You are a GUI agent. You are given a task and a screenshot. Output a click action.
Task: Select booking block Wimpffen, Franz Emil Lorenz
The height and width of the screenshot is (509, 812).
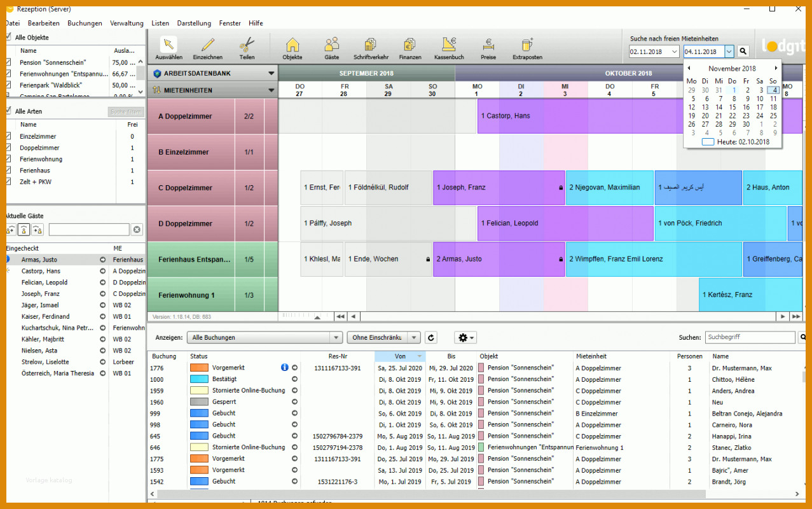654,259
